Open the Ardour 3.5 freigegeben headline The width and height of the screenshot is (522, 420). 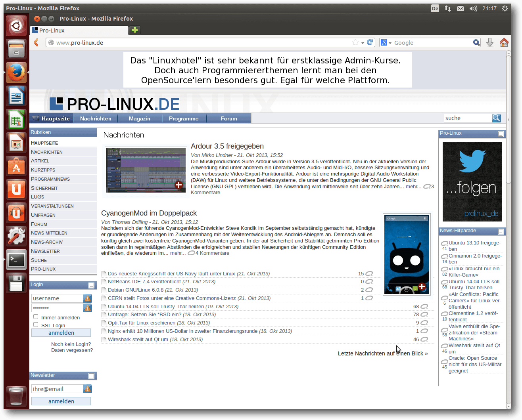[227, 146]
